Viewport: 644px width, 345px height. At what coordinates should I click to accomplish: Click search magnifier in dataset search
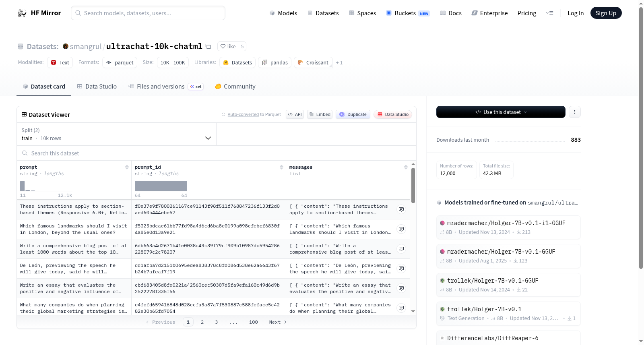tap(25, 153)
